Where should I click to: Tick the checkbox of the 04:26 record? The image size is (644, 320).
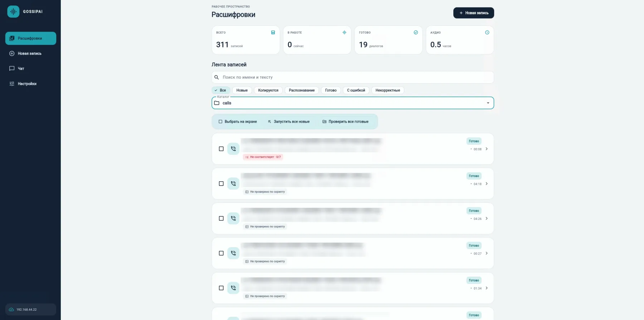[221, 218]
